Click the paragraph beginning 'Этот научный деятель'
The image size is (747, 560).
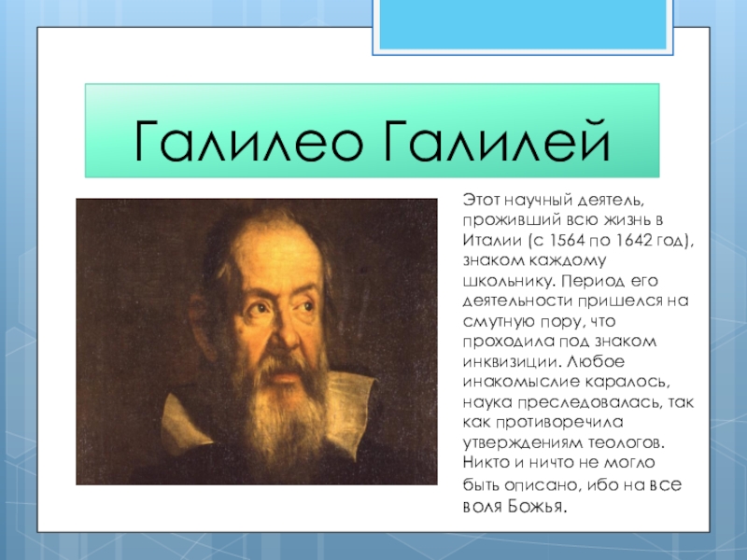coord(578,353)
